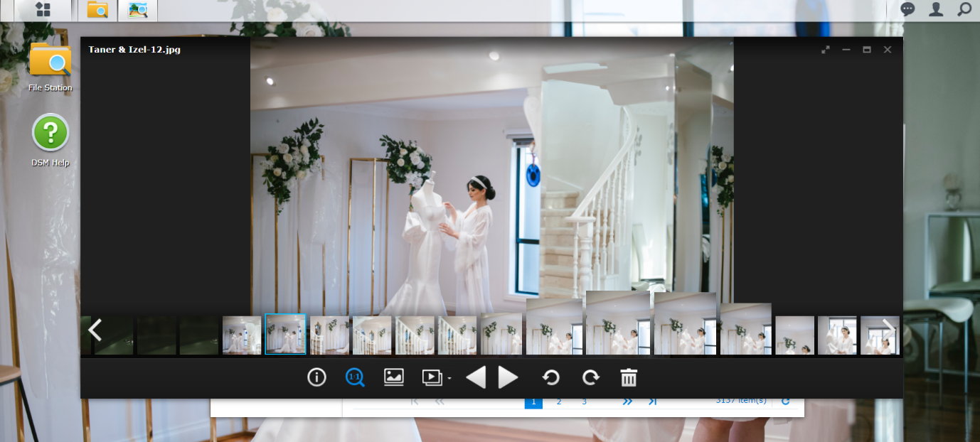
Task: Toggle 1:1 actual size zoom
Action: tap(355, 377)
